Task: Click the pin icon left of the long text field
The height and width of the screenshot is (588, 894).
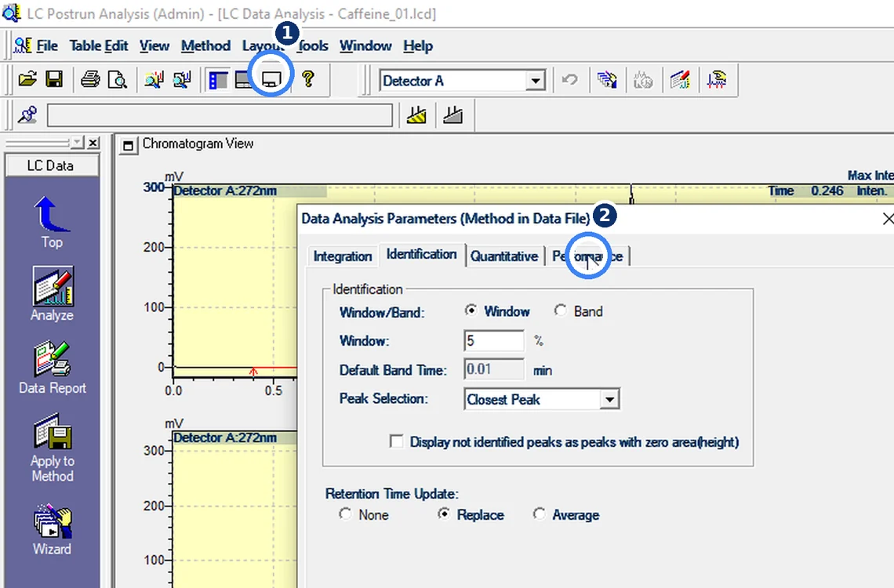Action: [27, 114]
